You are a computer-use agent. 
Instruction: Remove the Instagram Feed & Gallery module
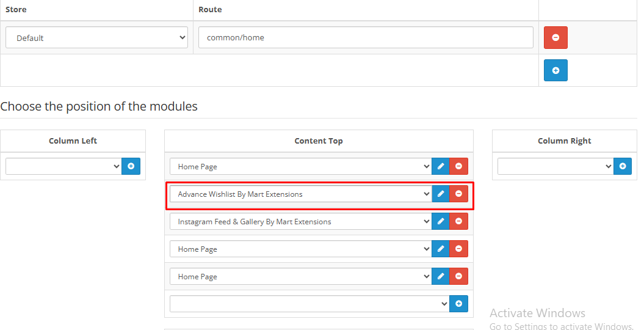(x=458, y=222)
